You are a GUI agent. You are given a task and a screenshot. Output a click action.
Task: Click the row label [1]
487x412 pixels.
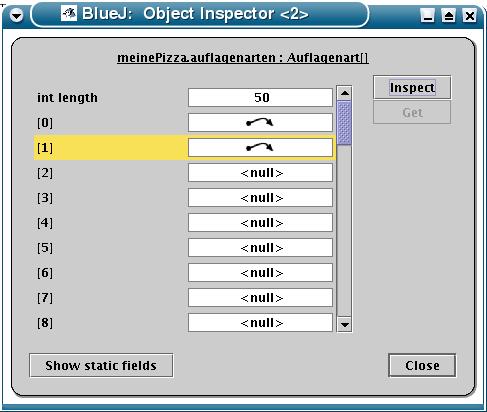[45, 147]
